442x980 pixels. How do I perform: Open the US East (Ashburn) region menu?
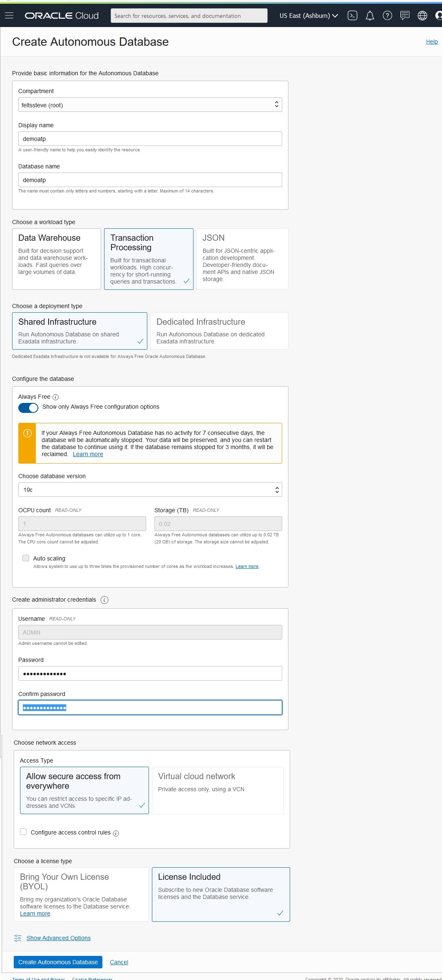pyautogui.click(x=308, y=16)
